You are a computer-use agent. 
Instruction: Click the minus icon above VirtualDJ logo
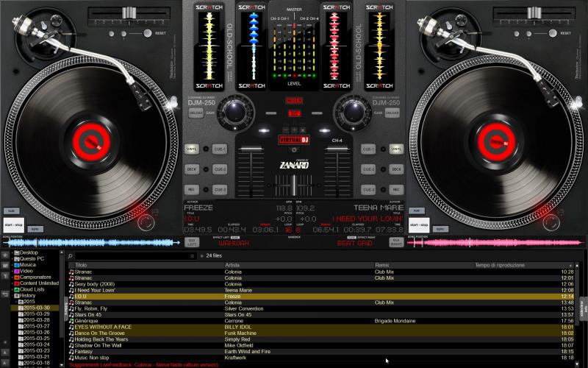click(286, 130)
